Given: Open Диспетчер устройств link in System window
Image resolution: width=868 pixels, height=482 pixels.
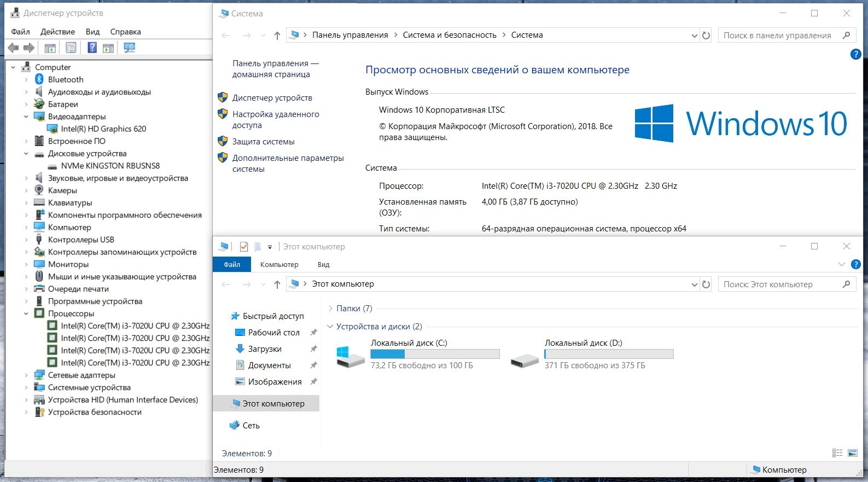Looking at the screenshot, I should 272,98.
